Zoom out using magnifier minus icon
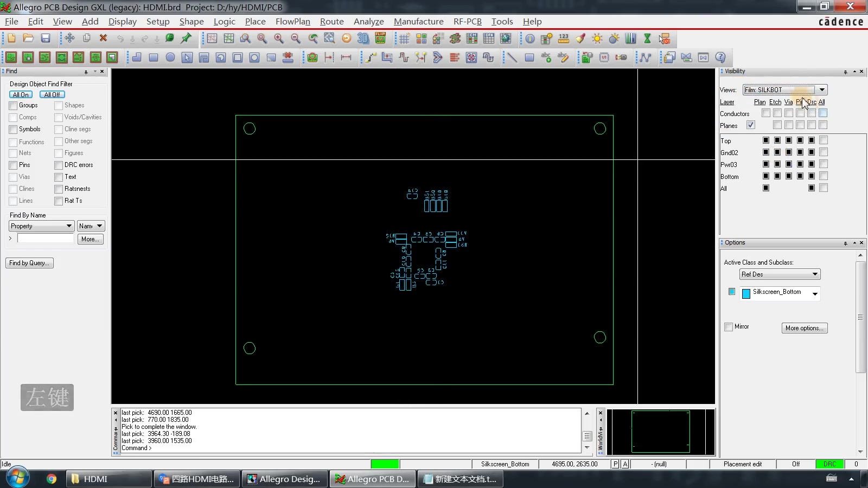 tap(296, 38)
